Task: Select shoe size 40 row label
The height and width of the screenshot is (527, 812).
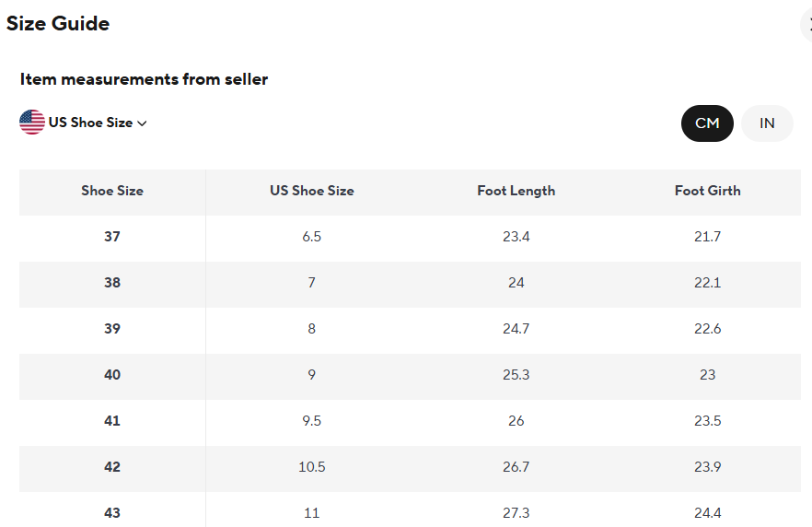Action: [x=112, y=375]
